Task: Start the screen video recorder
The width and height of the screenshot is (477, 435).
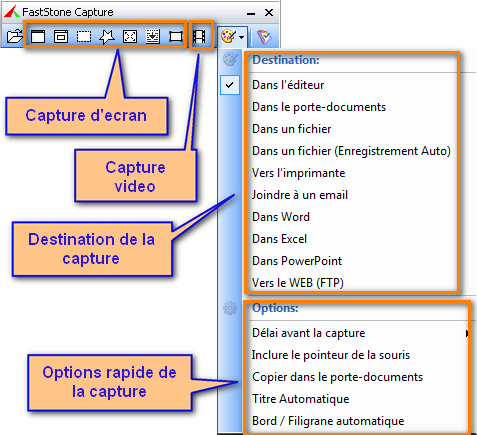Action: tap(199, 36)
